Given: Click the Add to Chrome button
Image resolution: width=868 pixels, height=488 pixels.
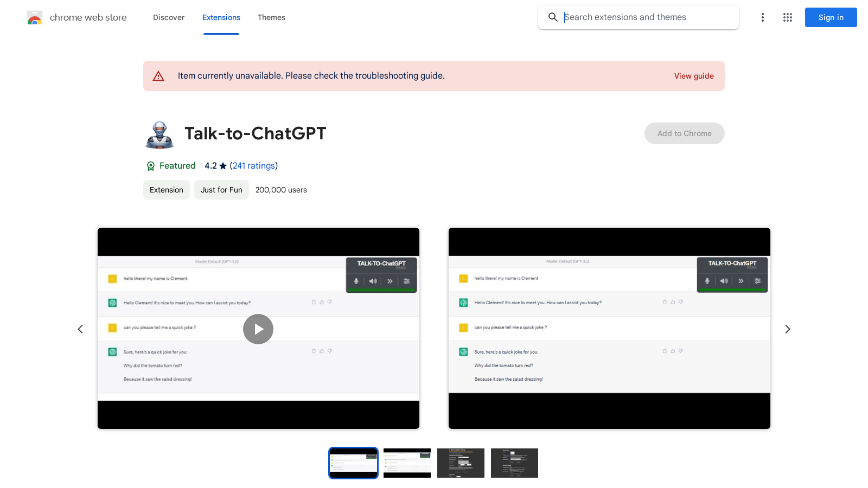Looking at the screenshot, I should (685, 133).
